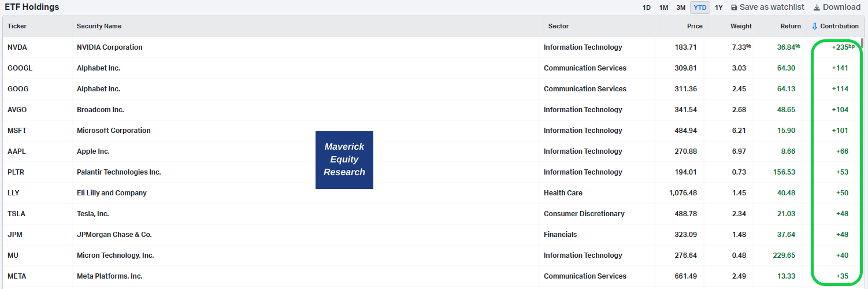
Task: Click the return 36.84% cell
Action: click(789, 47)
